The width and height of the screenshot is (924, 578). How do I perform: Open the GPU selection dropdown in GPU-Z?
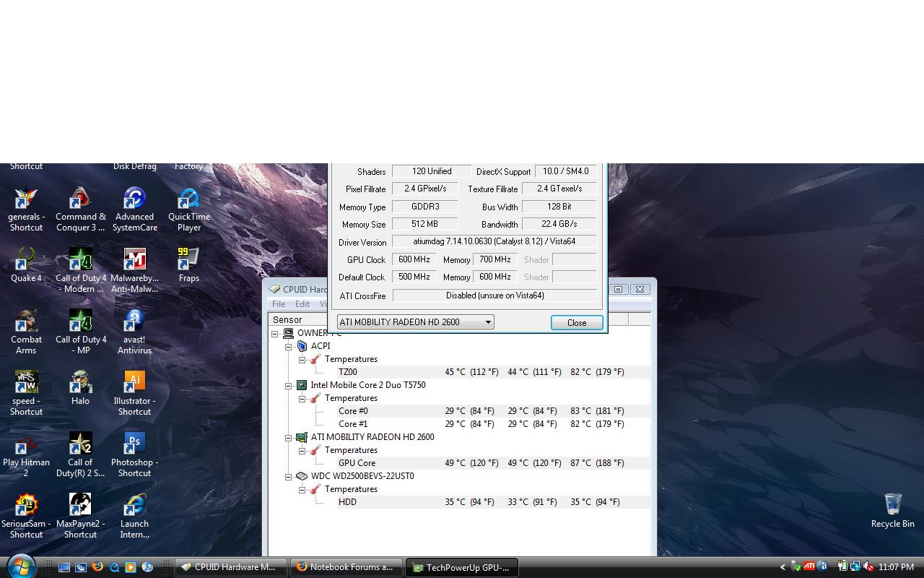tap(416, 322)
